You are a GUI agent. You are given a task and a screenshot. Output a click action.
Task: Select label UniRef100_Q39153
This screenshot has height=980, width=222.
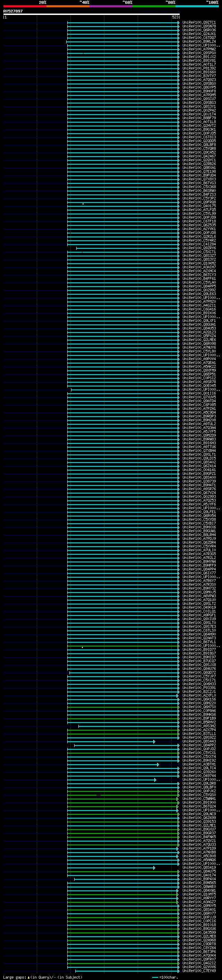(199, 822)
